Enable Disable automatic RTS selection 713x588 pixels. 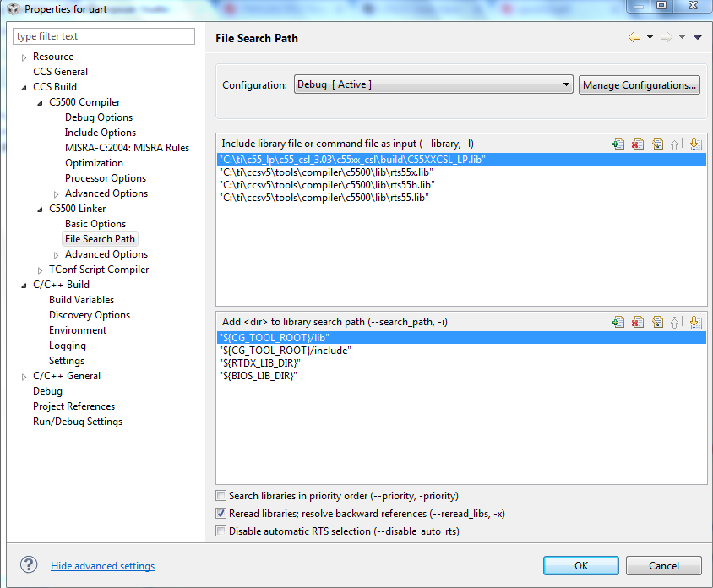tap(221, 531)
